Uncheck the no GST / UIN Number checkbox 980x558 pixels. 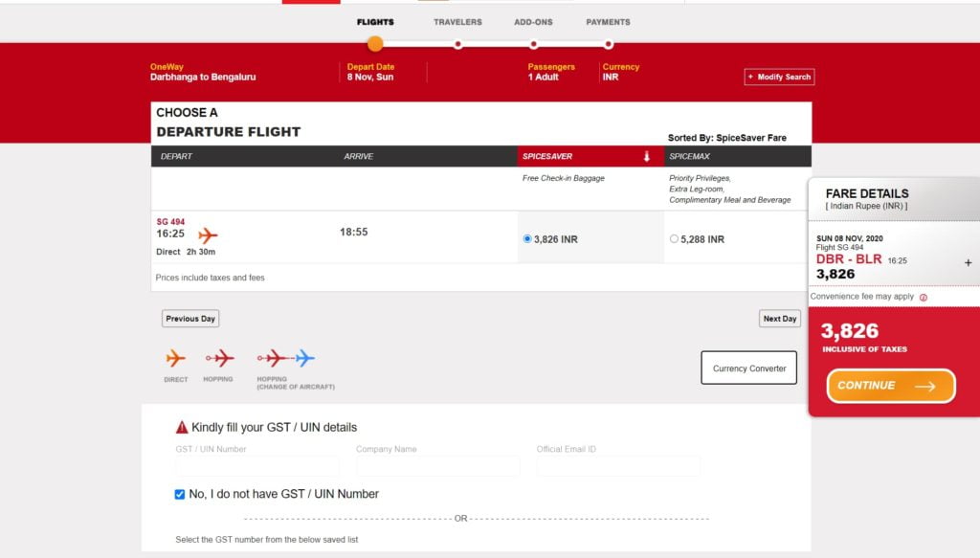pos(180,494)
